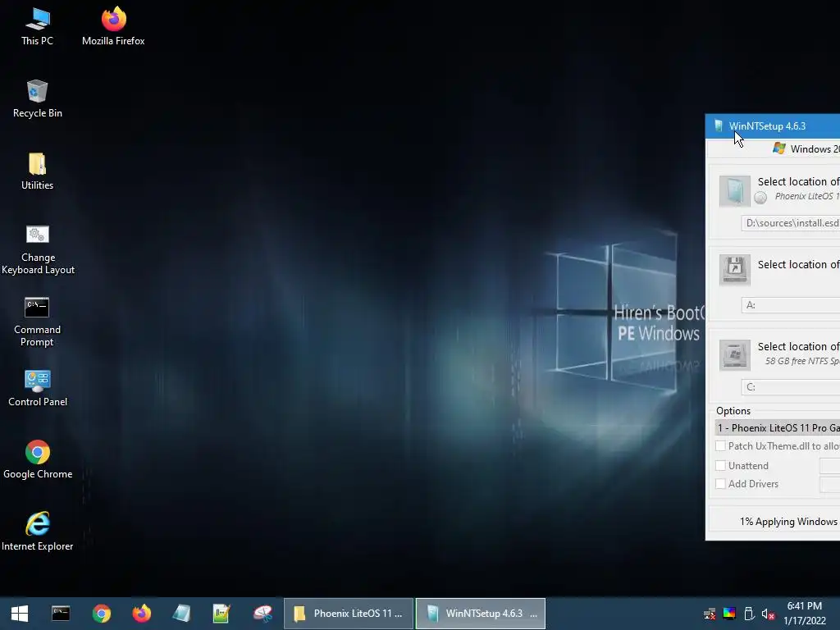Click the boot drive A: field
The width and height of the screenshot is (840, 630).
[x=791, y=305]
